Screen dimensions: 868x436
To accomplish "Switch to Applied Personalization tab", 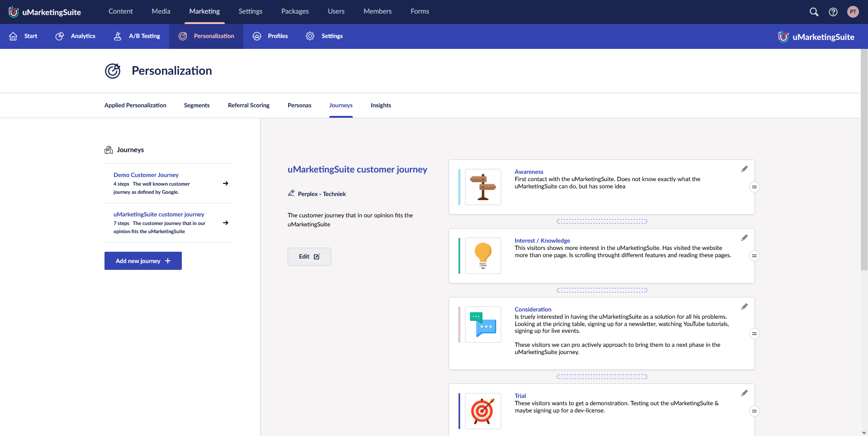I will coord(135,105).
